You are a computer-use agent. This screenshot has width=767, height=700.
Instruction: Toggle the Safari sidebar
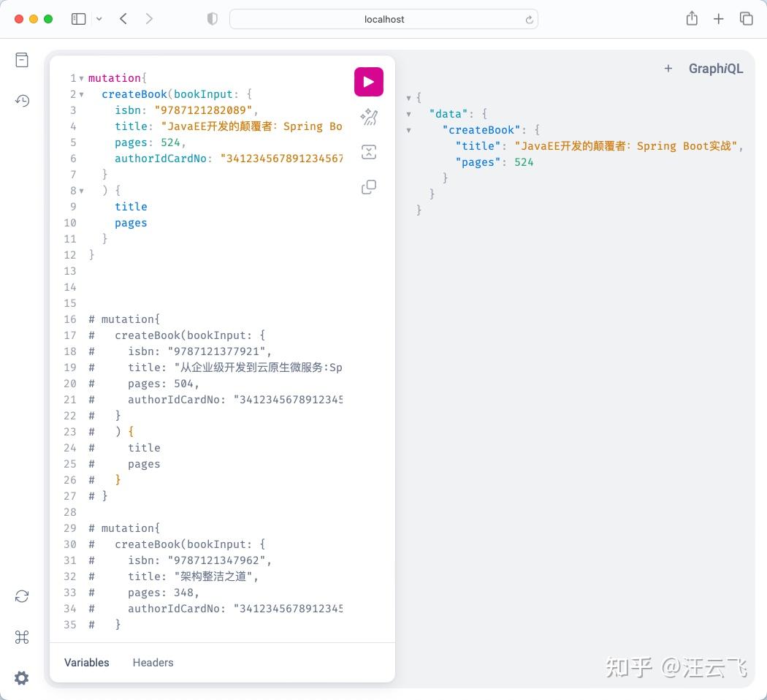click(78, 18)
